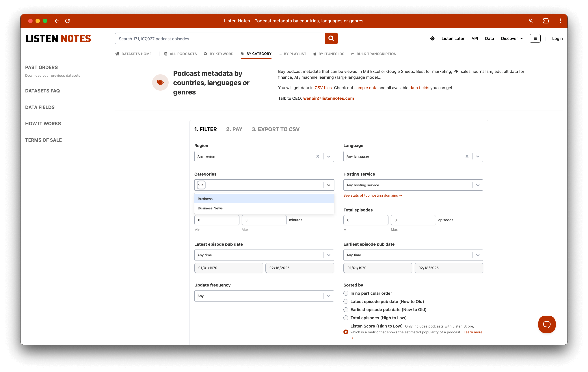Clear the Language selection X

(467, 156)
